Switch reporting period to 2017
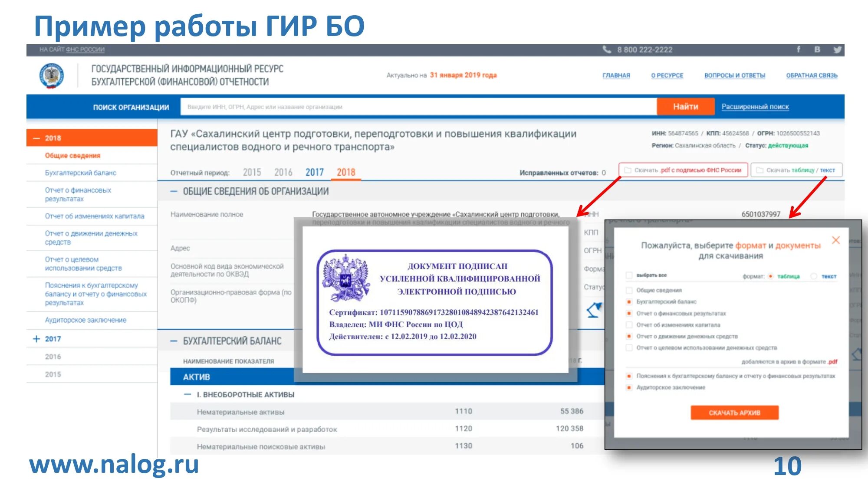The image size is (868, 488). tap(315, 172)
